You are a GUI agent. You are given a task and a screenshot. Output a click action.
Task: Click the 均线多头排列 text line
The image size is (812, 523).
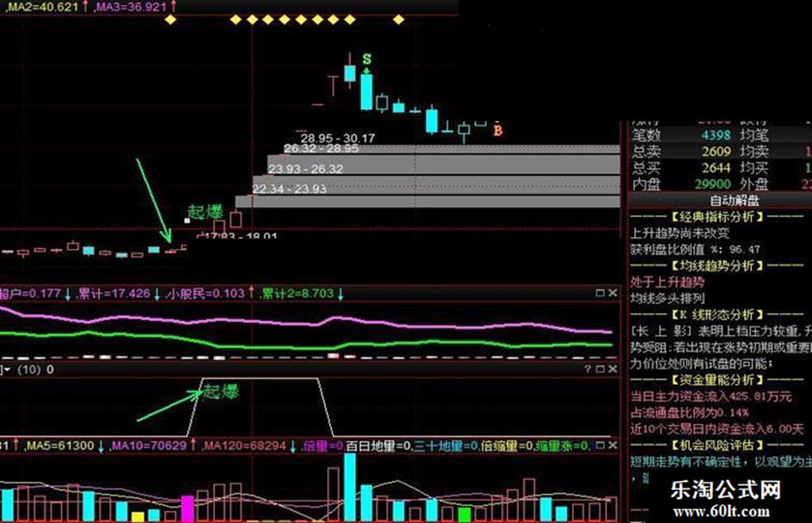(667, 298)
